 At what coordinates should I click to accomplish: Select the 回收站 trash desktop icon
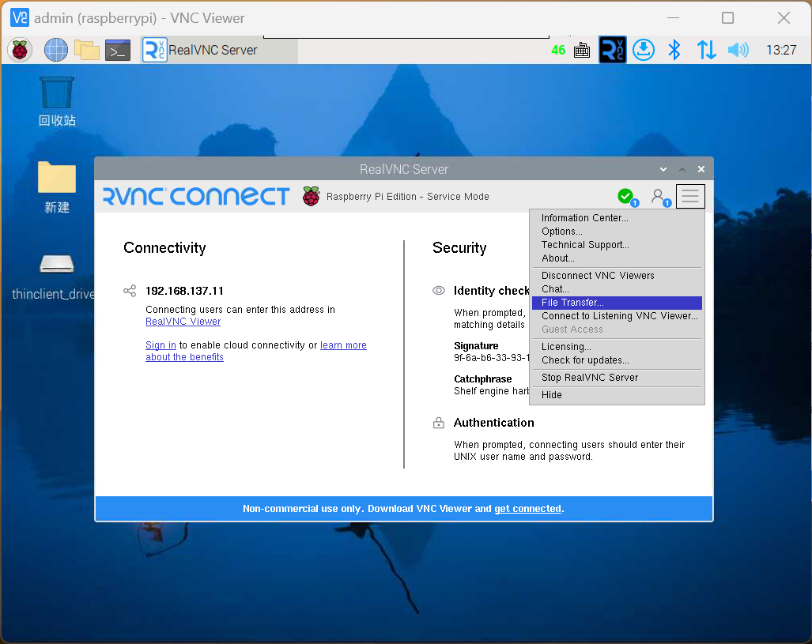pyautogui.click(x=56, y=102)
